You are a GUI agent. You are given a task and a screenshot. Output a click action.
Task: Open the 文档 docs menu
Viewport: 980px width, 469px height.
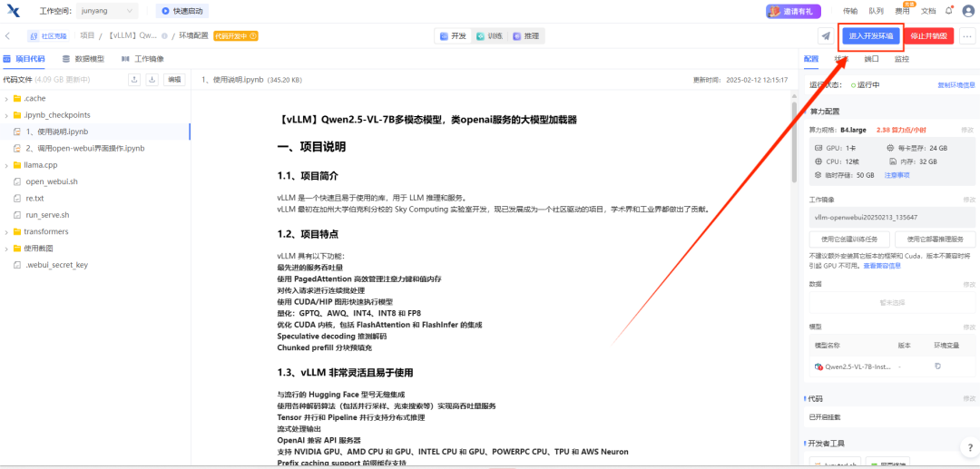(928, 11)
